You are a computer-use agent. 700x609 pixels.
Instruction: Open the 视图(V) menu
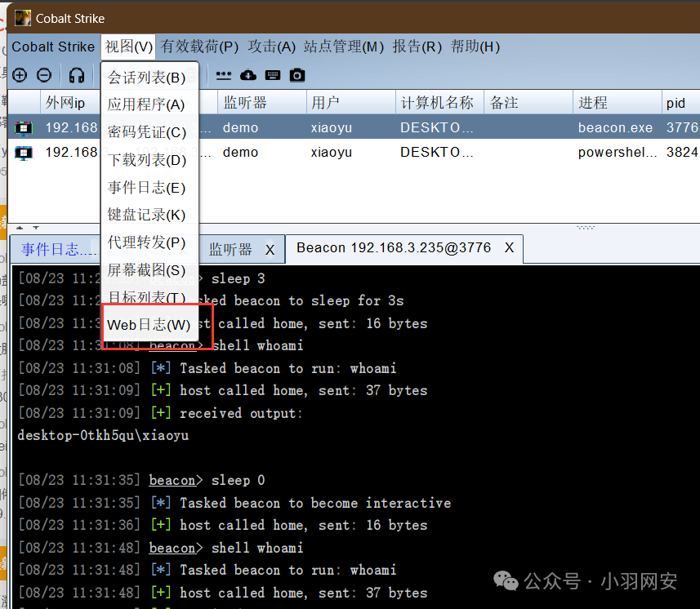[128, 47]
